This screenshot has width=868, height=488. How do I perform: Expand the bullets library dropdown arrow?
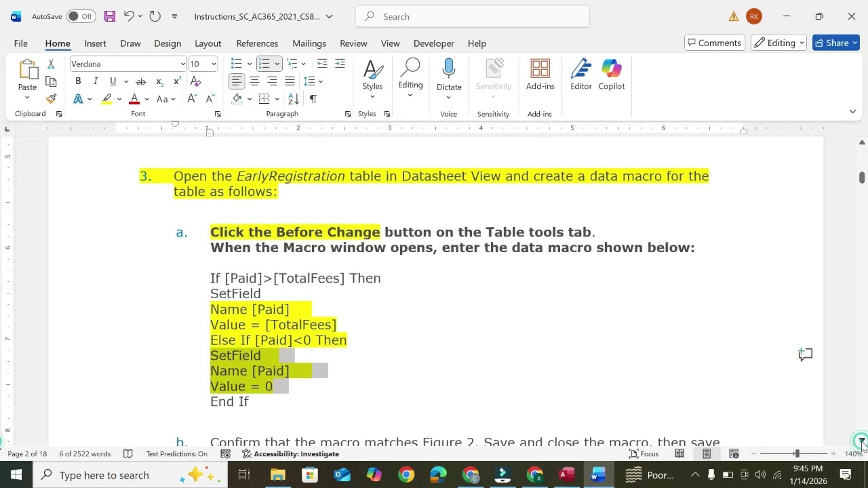[x=250, y=64]
